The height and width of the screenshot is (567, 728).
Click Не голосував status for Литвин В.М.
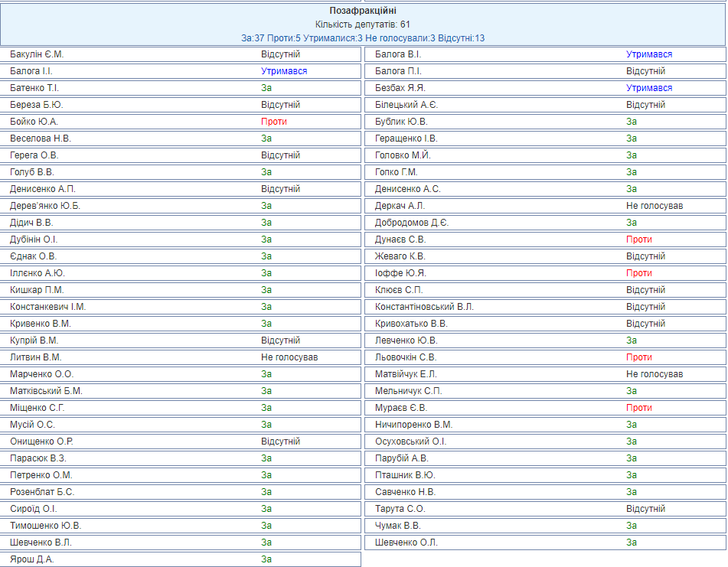tap(289, 357)
